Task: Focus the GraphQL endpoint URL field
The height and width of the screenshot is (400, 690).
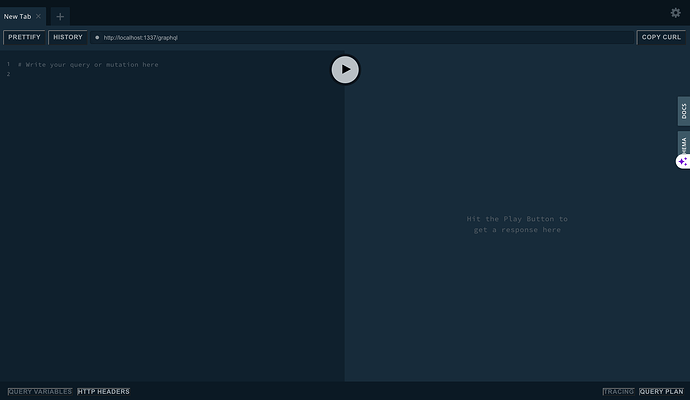Action: tap(360, 37)
